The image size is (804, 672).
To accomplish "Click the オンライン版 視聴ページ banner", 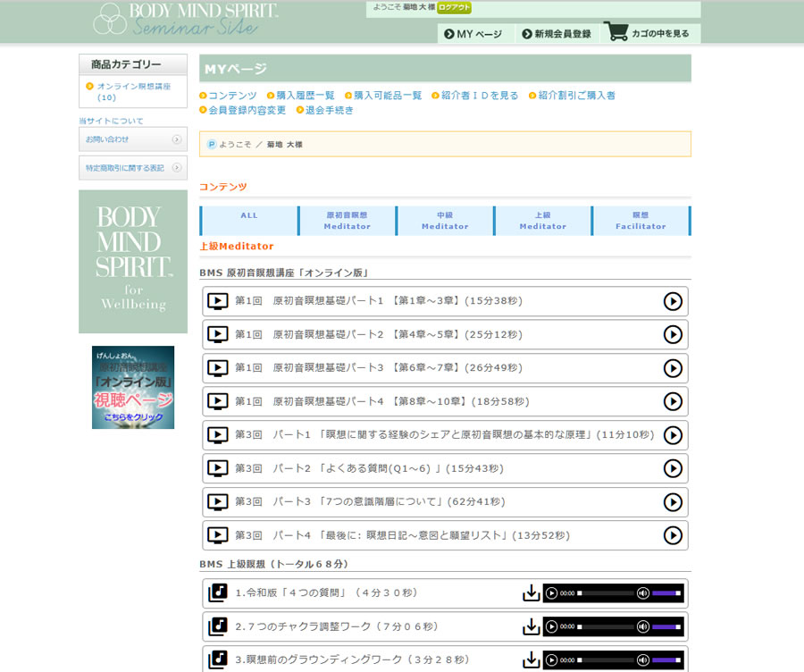I will [x=133, y=387].
